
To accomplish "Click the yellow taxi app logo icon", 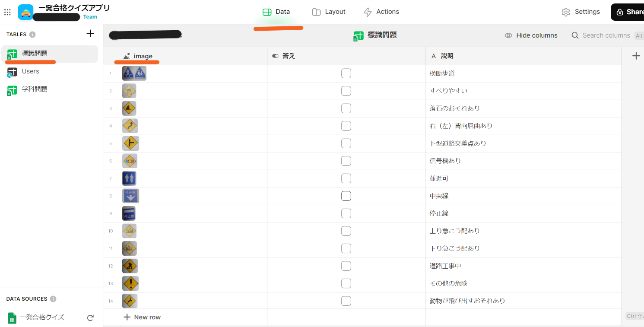I will click(25, 12).
